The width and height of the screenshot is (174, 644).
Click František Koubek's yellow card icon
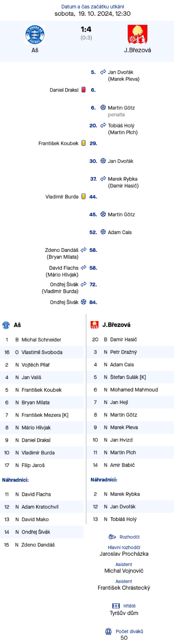point(83,143)
